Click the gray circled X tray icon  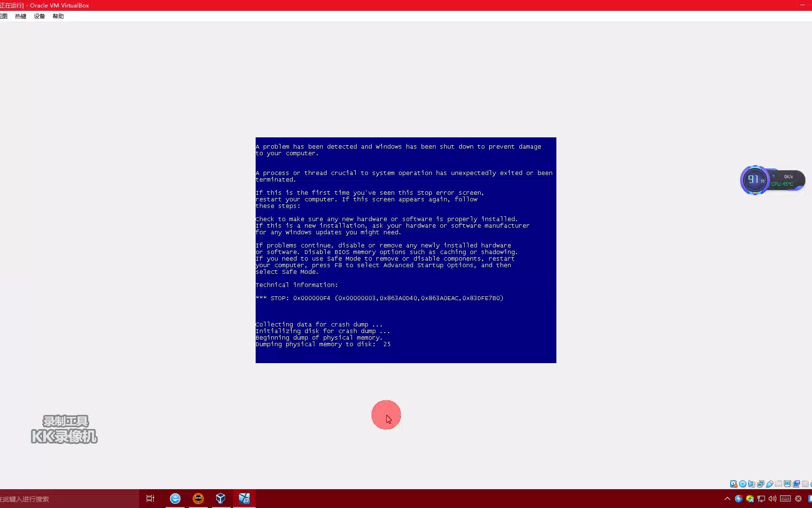click(798, 499)
